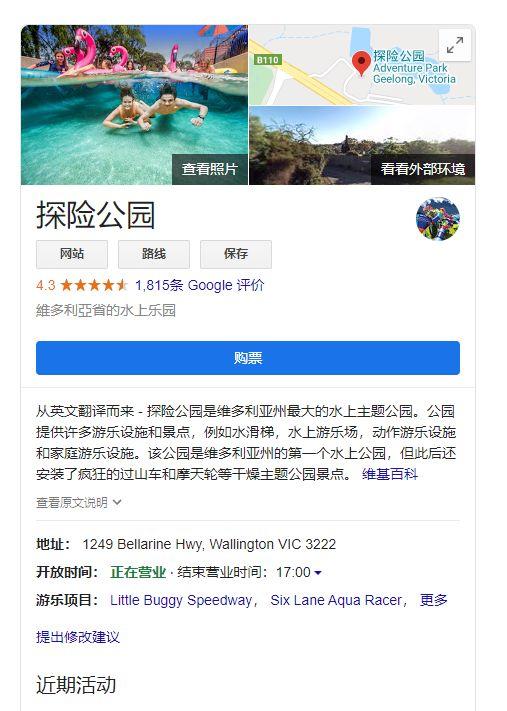Open the 看看外部环境 street view
507x711 pixels.
click(423, 169)
